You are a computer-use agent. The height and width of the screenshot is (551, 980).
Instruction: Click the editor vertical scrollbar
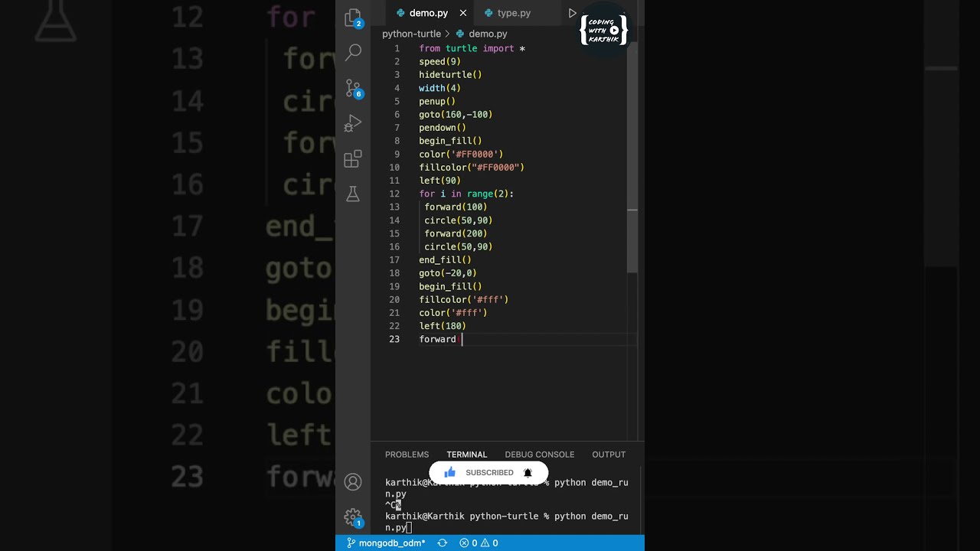click(632, 161)
